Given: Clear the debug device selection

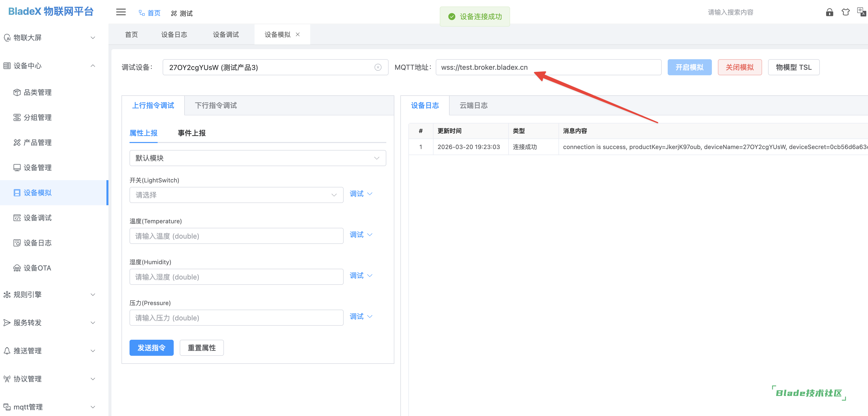Looking at the screenshot, I should (x=378, y=67).
